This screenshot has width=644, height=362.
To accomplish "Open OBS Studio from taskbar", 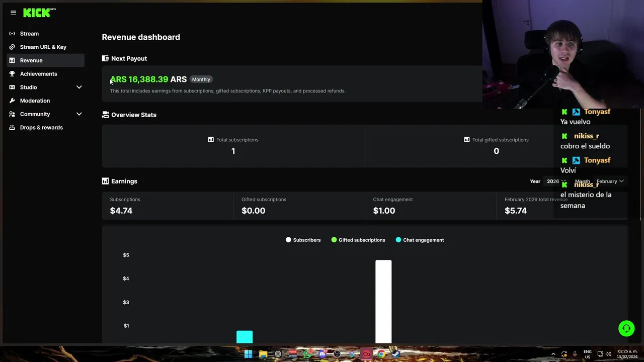I will point(337,354).
